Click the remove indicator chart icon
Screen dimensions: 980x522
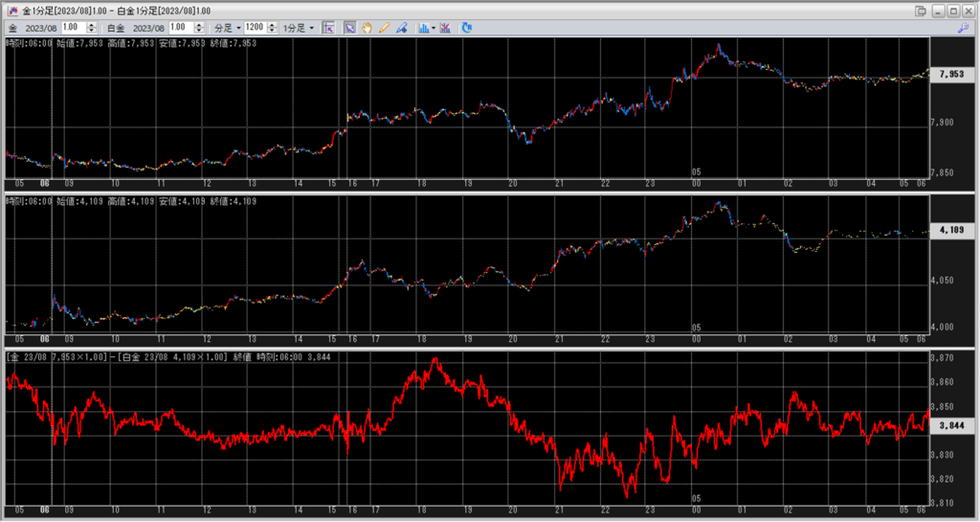(x=446, y=28)
